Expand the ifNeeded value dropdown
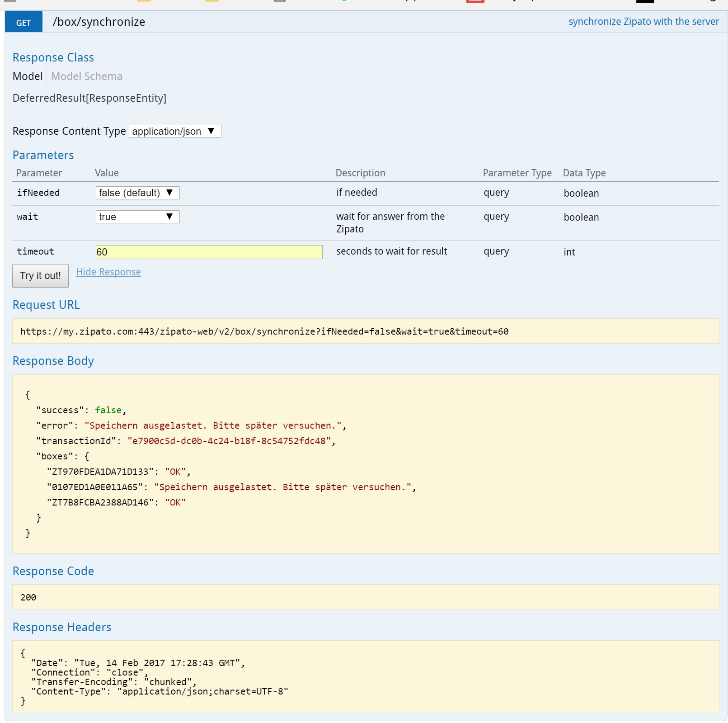The width and height of the screenshot is (728, 723). pyautogui.click(x=137, y=193)
